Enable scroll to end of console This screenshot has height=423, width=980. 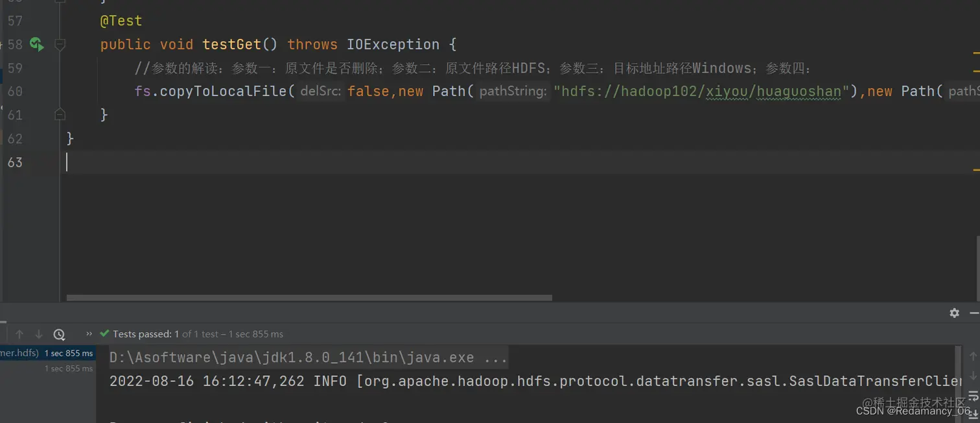click(972, 413)
